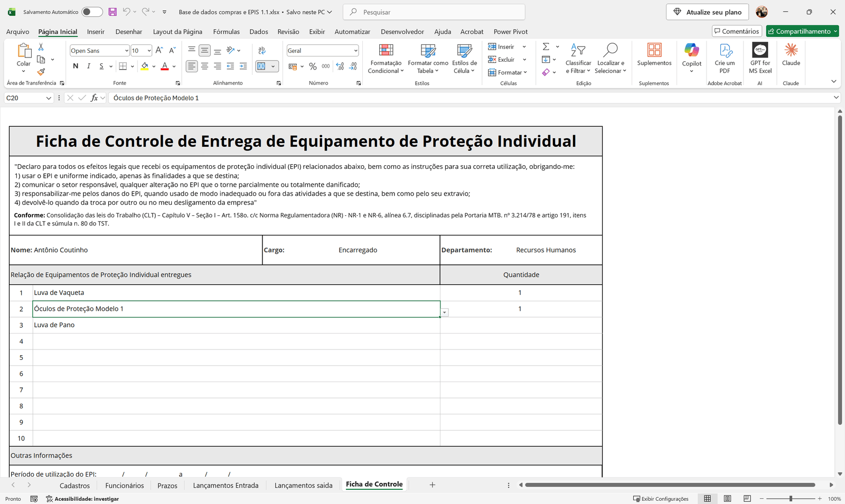Viewport: 845px width, 504px height.
Task: Align text to the right
Action: [217, 66]
